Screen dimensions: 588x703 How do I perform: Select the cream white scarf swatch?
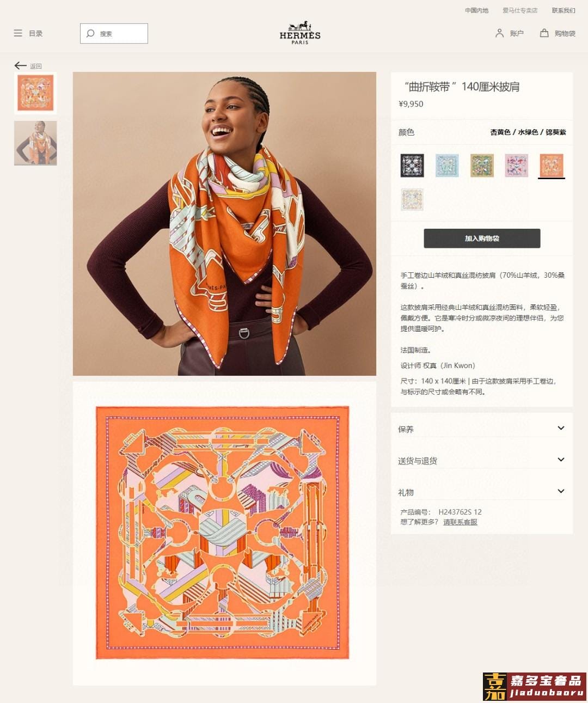[412, 199]
